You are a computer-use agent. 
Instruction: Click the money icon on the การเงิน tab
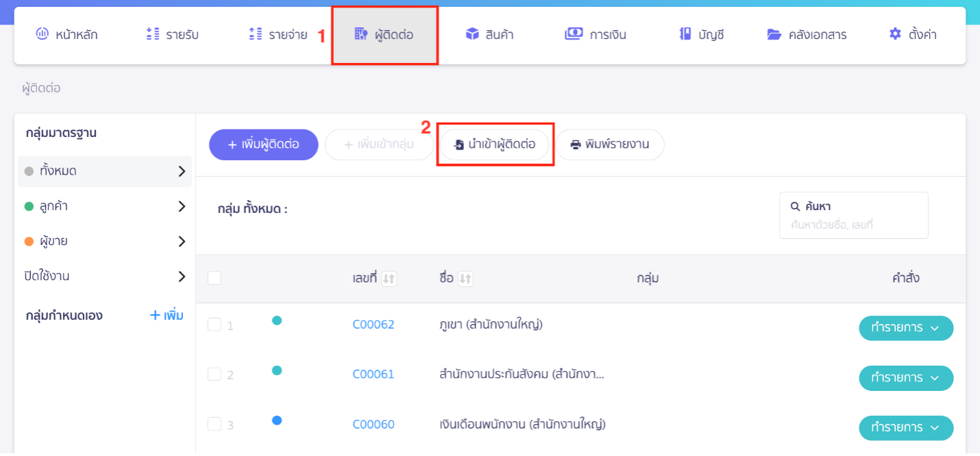(x=574, y=34)
